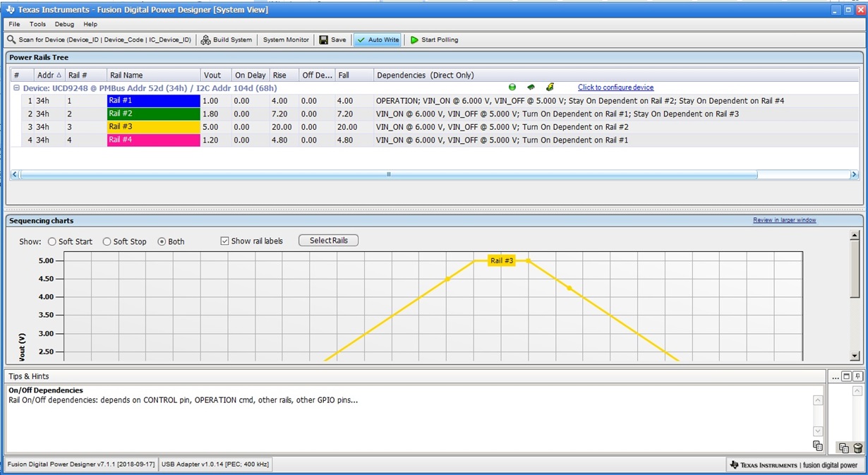Click the Build System binoculars icon
The image size is (868, 475).
[x=205, y=40]
